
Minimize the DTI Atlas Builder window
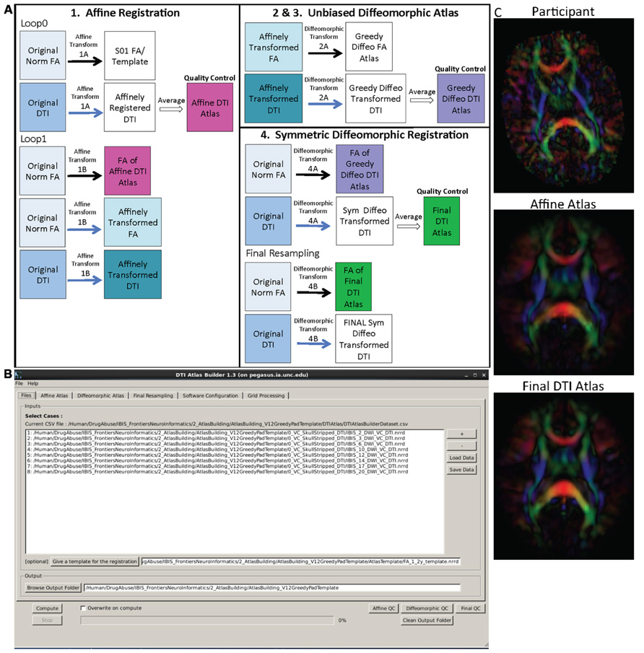click(466, 375)
